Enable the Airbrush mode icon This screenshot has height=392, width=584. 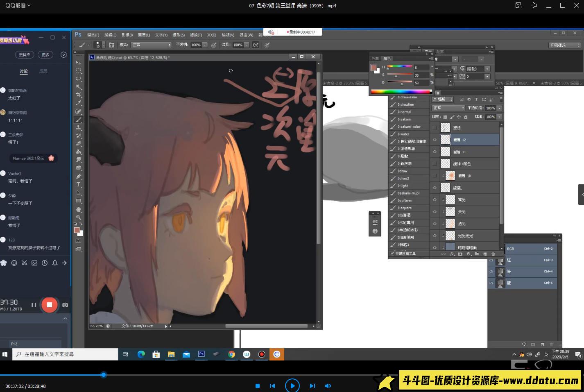coord(256,45)
